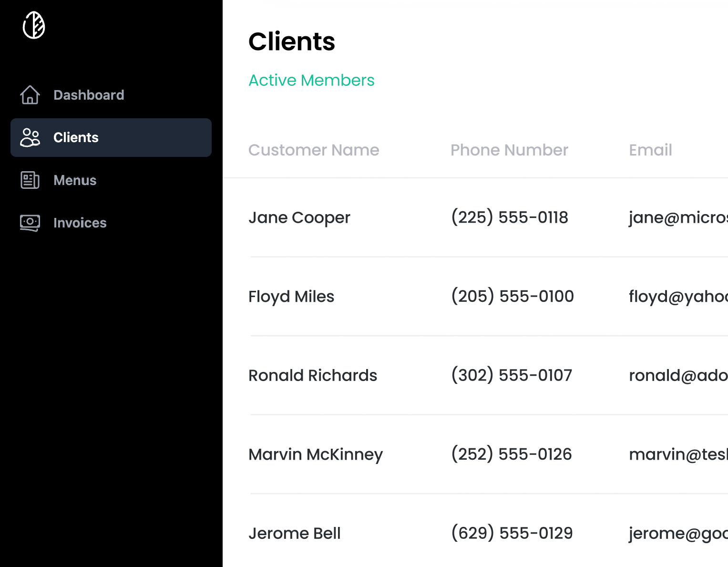Go to the Menus section

tap(111, 180)
